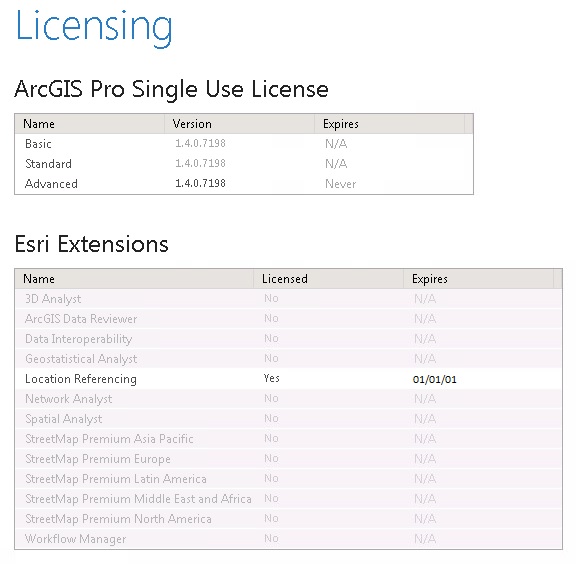587x567 pixels.
Task: Click the Workflow Manager extension row
Action: (288, 539)
